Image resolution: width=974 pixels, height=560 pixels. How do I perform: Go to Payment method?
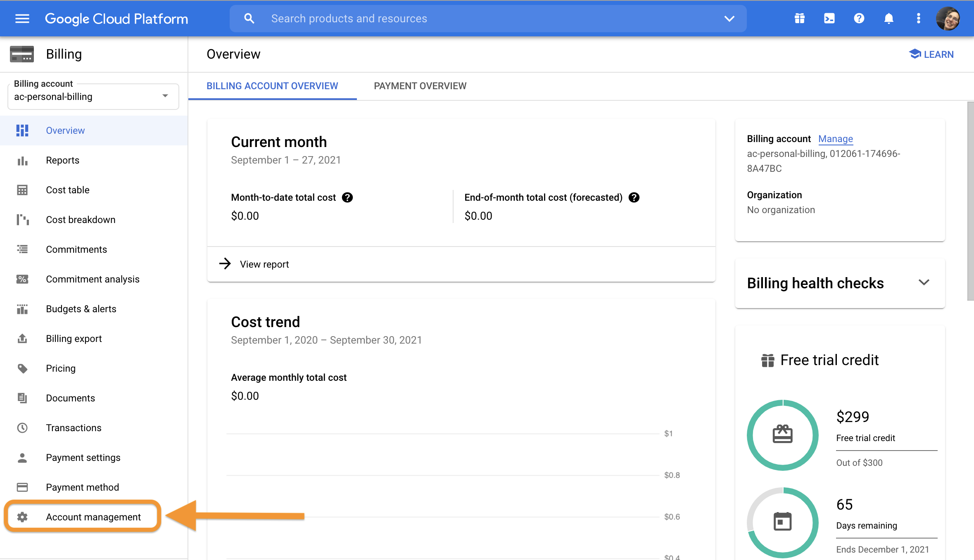click(x=94, y=487)
